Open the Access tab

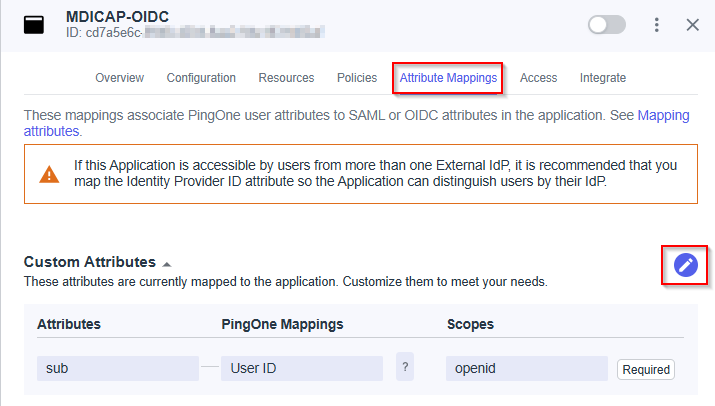(539, 78)
